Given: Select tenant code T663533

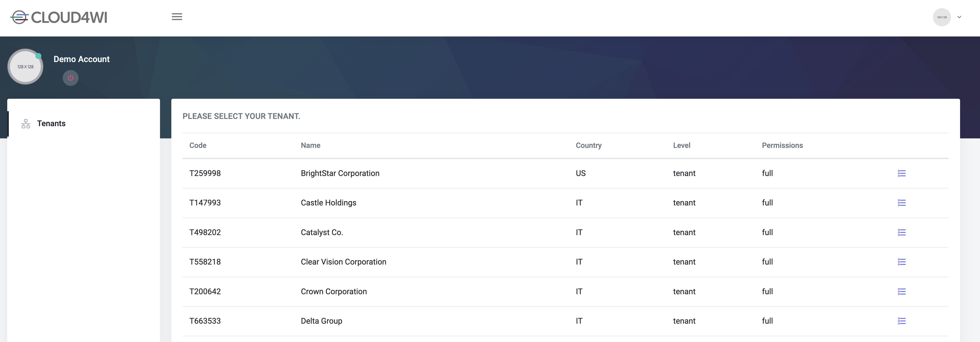Looking at the screenshot, I should click(205, 321).
